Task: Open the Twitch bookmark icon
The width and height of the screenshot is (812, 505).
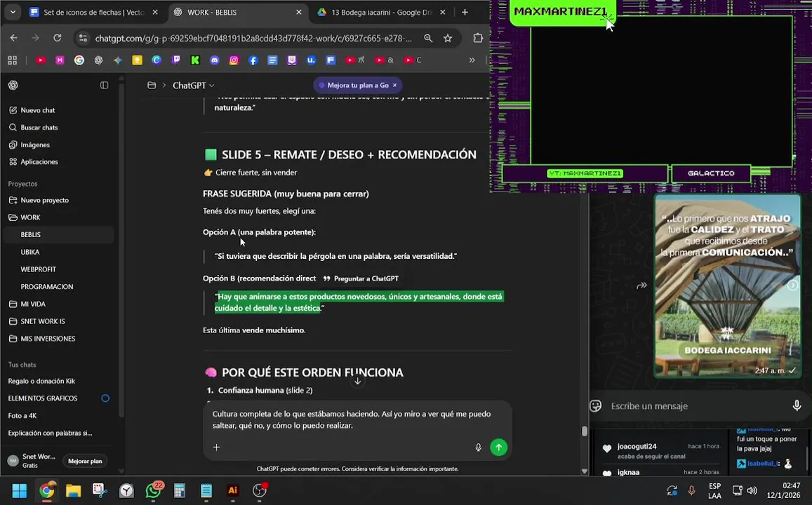Action: coord(176,60)
